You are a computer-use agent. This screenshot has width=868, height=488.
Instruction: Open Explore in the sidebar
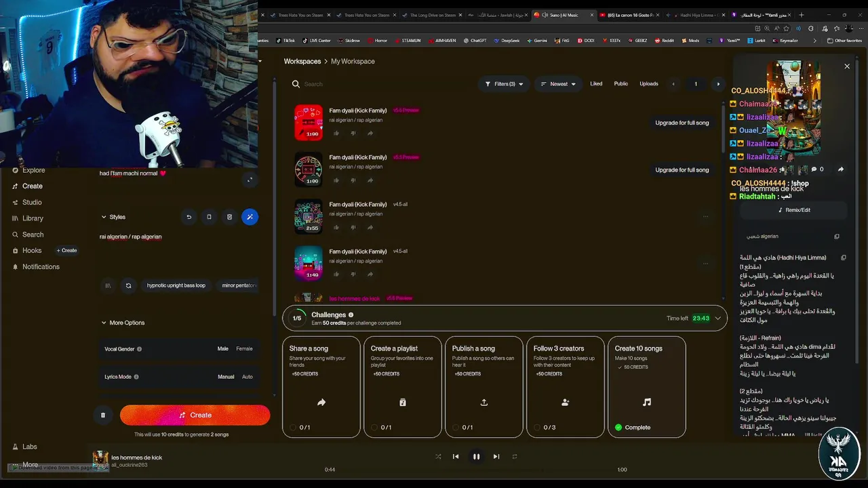[x=28, y=170]
